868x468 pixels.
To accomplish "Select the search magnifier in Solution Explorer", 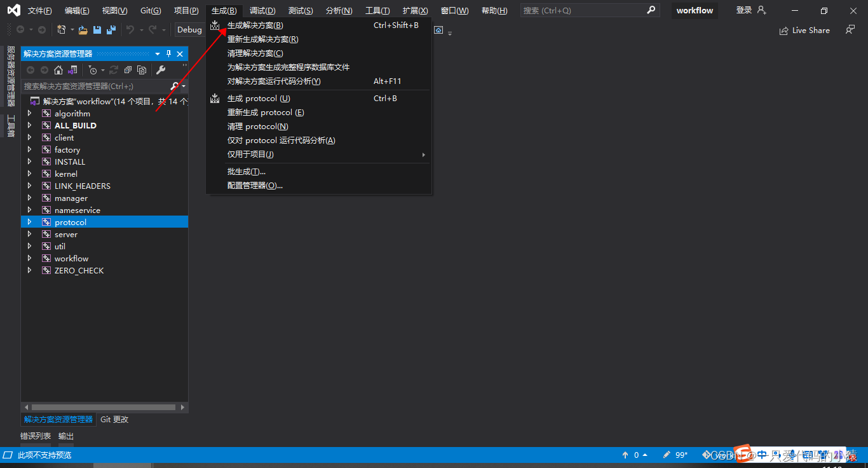I will [173, 85].
